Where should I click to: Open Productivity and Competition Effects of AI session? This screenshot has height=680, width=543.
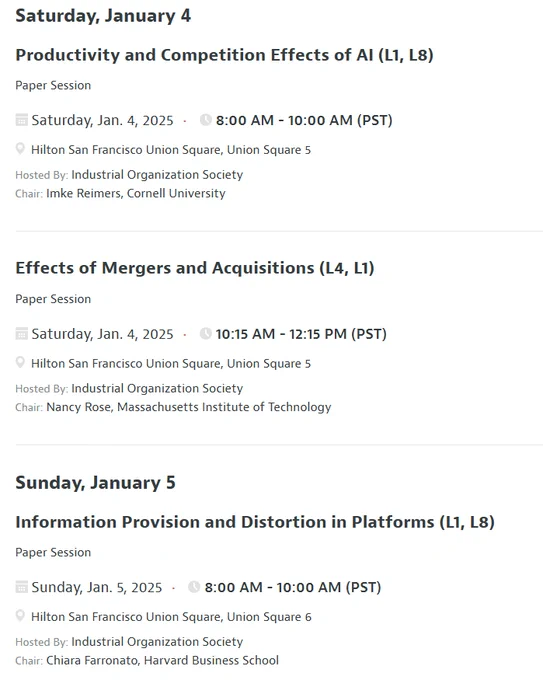tap(224, 55)
